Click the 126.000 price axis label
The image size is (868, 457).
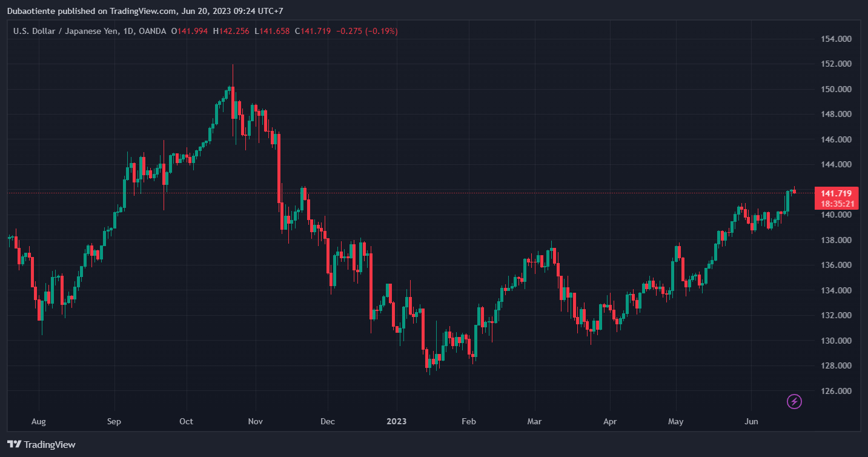(835, 391)
